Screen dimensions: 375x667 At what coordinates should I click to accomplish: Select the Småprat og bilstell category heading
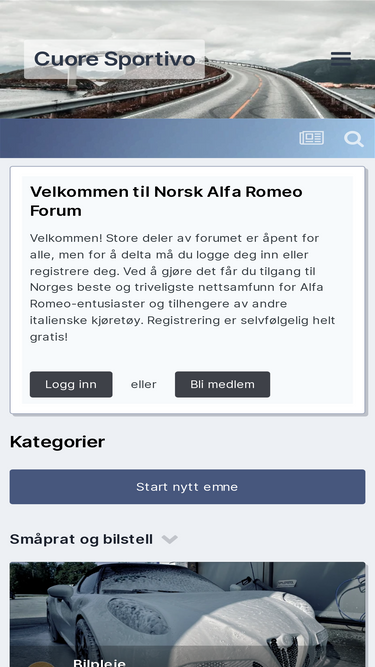[81, 539]
